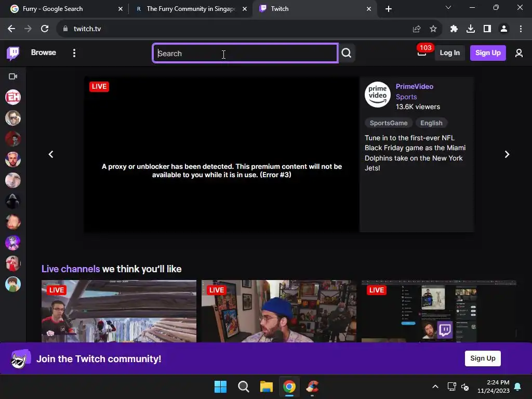Image resolution: width=532 pixels, height=399 pixels.
Task: Open the PrimeVideo channel name link
Action: [x=414, y=87]
